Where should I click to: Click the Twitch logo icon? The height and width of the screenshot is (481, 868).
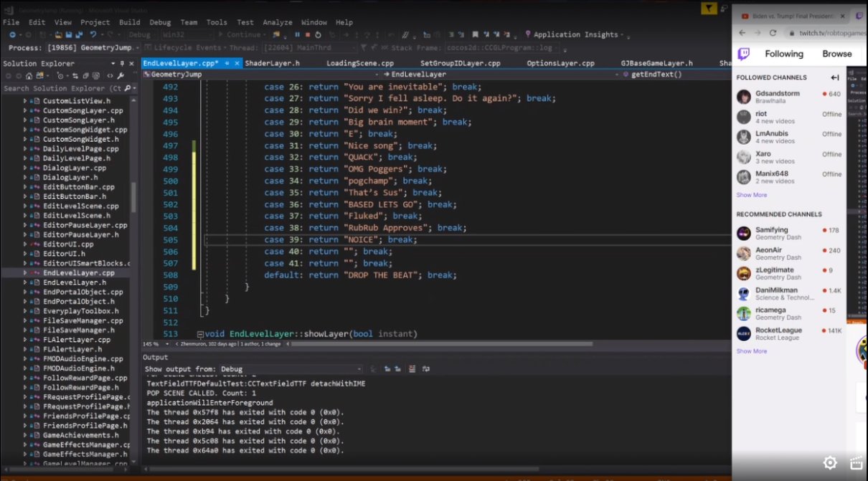(744, 54)
